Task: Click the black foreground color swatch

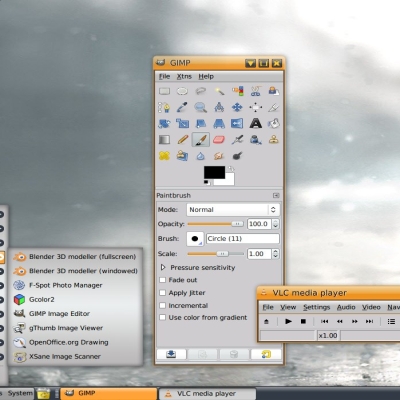Action: [x=214, y=173]
